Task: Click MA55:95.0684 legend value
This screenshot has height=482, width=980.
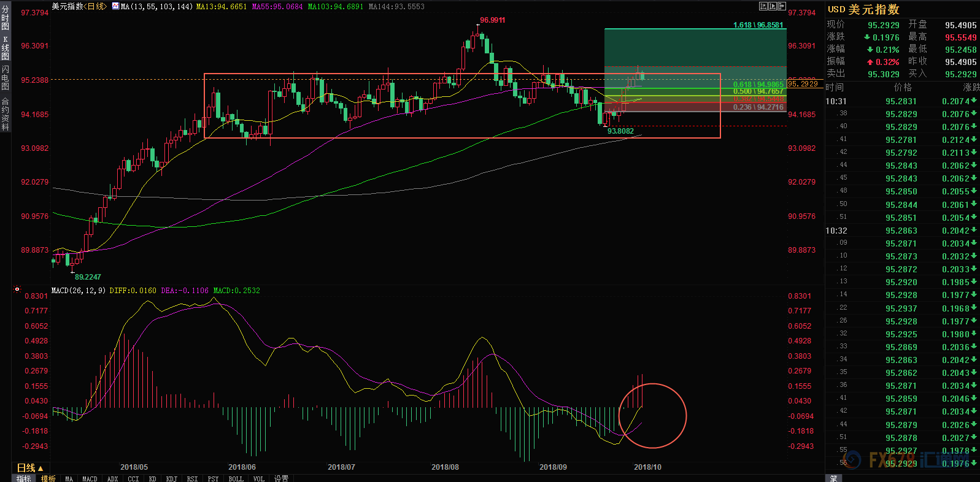Action: click(x=277, y=7)
